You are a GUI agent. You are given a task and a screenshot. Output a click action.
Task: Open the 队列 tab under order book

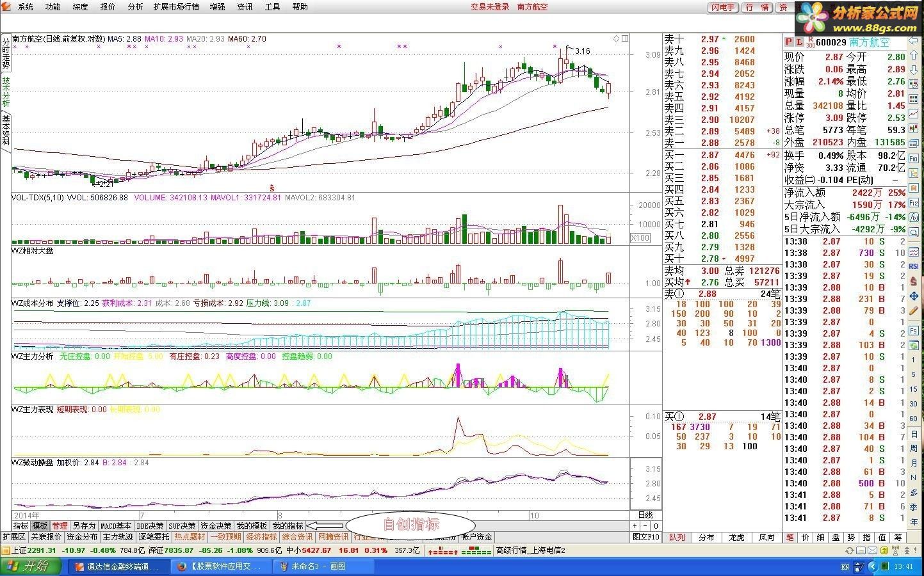(677, 538)
